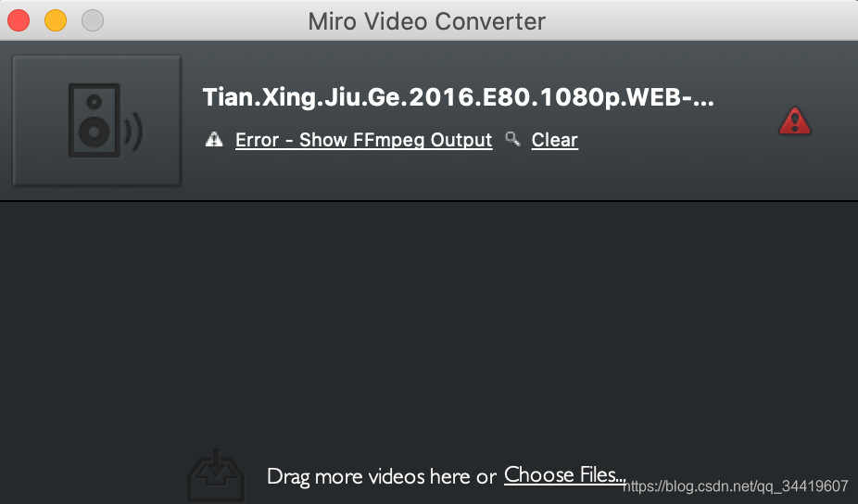The height and width of the screenshot is (504, 858).
Task: Open the Choose Files dialog link
Action: [x=564, y=474]
